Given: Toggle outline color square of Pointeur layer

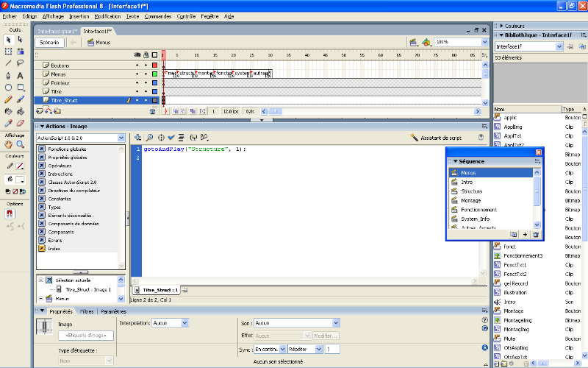Looking at the screenshot, I should tap(154, 82).
